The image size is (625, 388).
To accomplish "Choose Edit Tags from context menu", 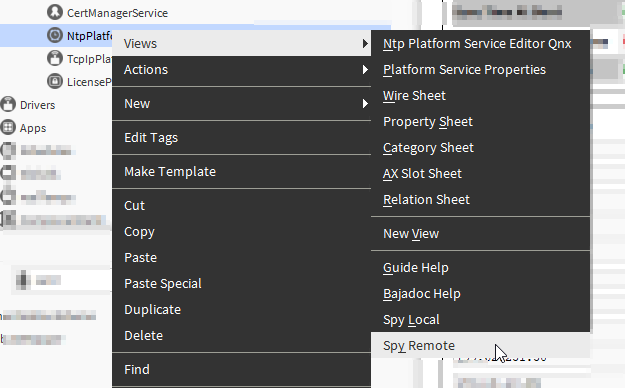I will point(242,138).
